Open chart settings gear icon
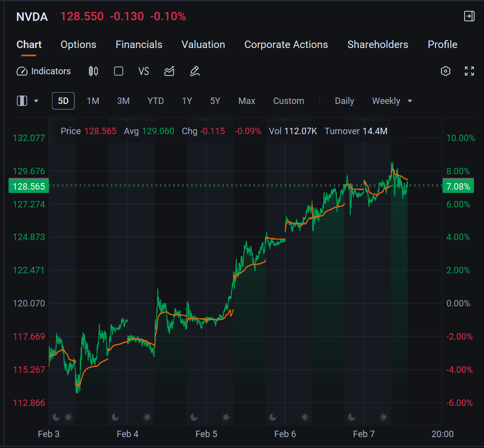The height and width of the screenshot is (448, 484). click(x=445, y=71)
